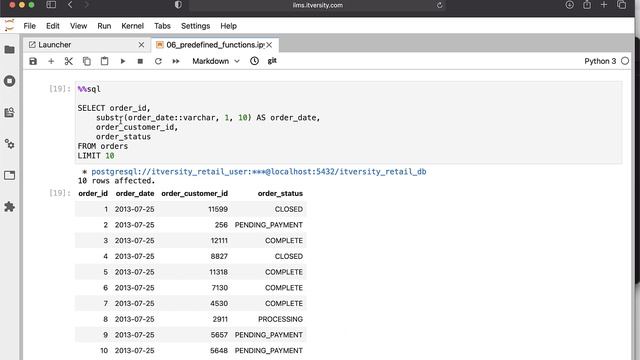Close the 06_predefined_functions notebook tab
Image resolution: width=640 pixels, height=360 pixels.
click(x=269, y=45)
